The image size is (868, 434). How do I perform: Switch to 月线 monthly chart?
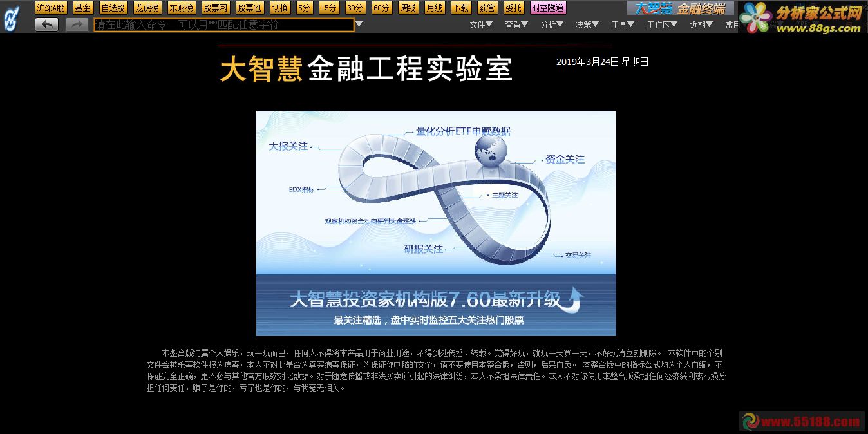coord(434,8)
